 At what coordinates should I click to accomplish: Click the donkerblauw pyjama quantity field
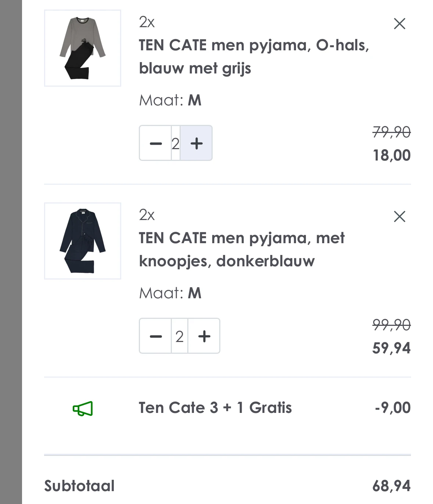tap(179, 336)
